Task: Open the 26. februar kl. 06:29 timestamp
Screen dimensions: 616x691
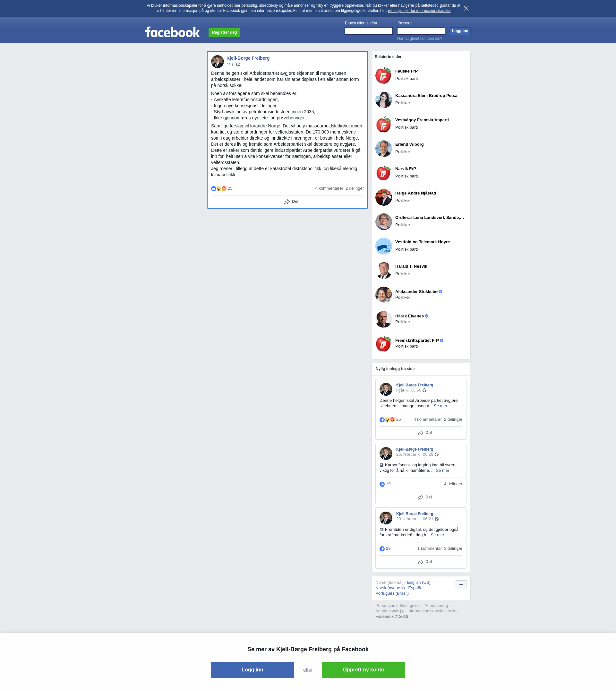Action: coord(414,454)
